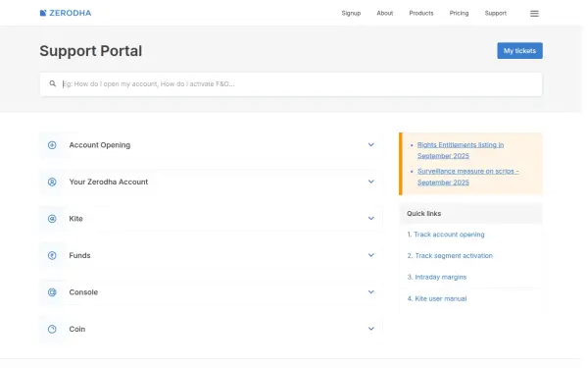
Task: Click the search magnifier icon
Action: point(53,83)
